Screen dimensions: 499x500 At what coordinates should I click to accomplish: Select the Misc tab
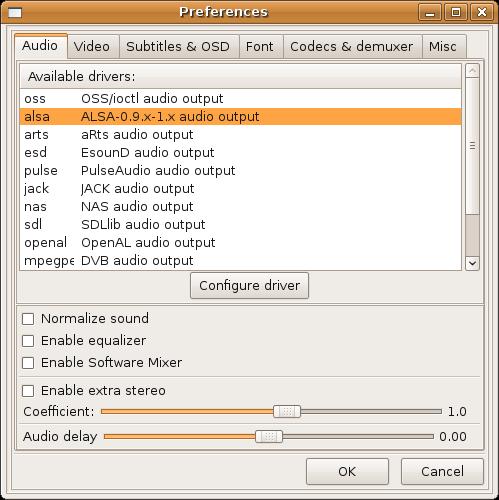(444, 46)
